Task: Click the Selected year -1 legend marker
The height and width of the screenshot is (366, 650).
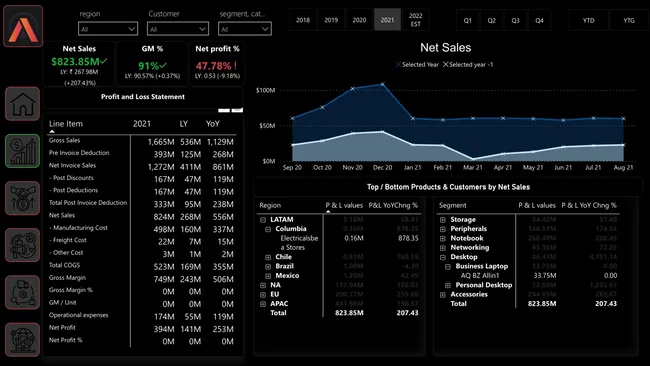Action: 446,64
